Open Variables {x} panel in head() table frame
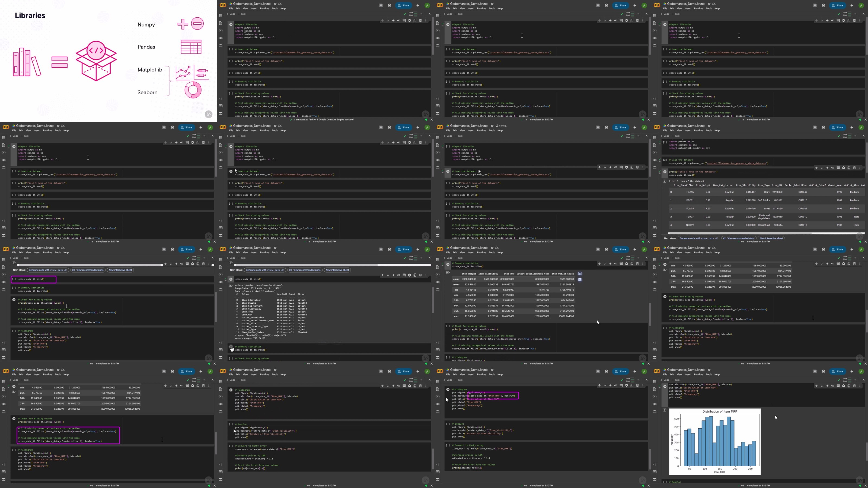This screenshot has width=868, height=488. tap(655, 153)
